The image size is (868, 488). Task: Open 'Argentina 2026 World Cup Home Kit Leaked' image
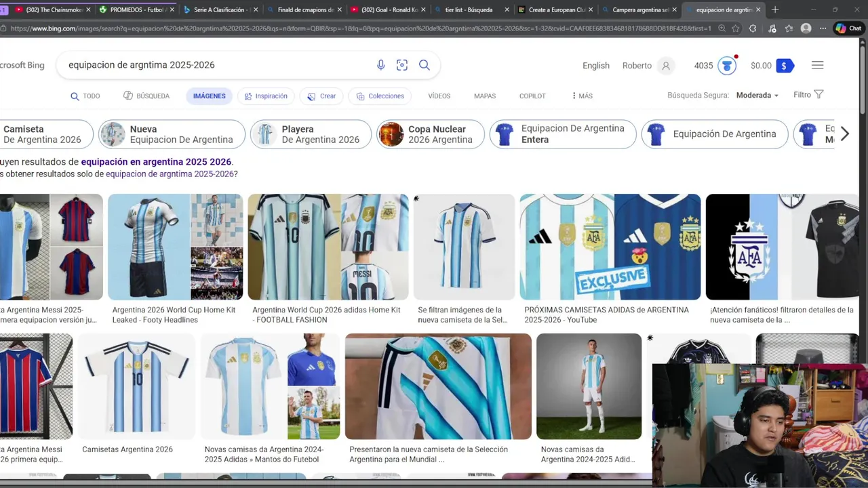pyautogui.click(x=175, y=247)
